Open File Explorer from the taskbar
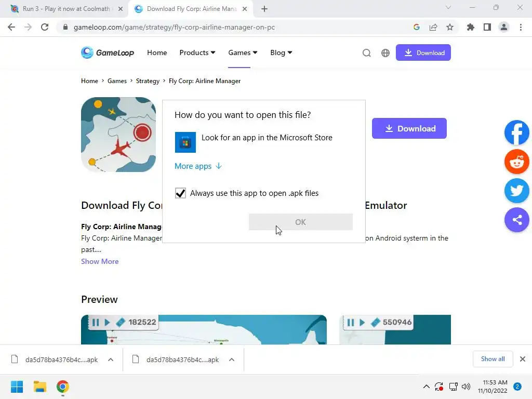 tap(39, 387)
